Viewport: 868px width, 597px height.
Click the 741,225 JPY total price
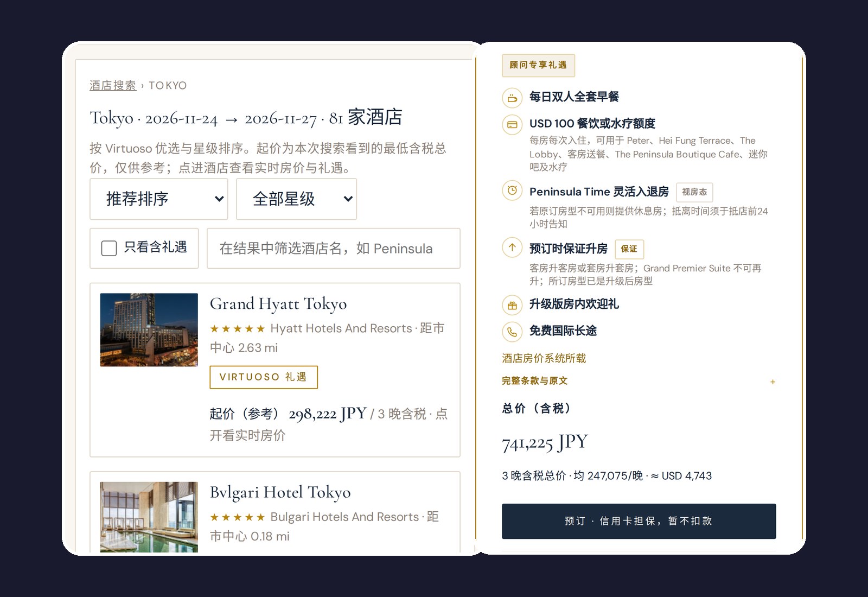[x=545, y=443]
